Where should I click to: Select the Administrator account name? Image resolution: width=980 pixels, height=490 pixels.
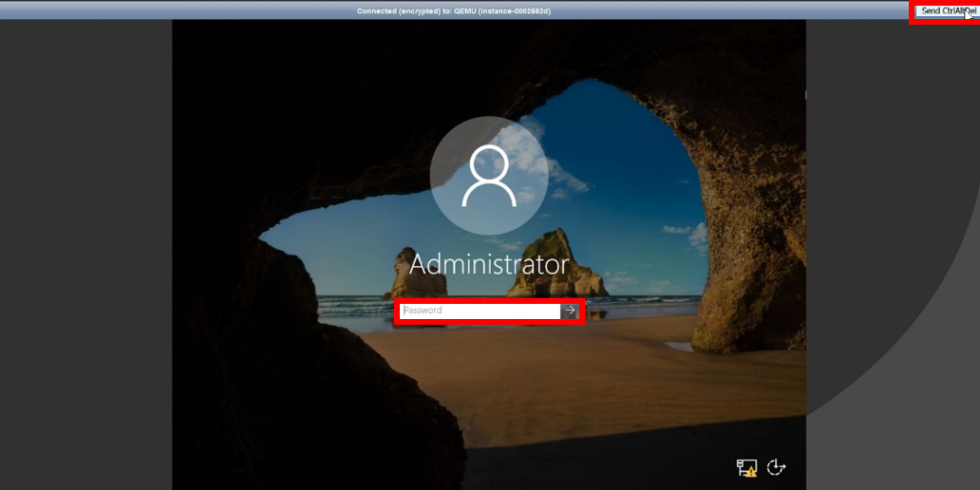coord(489,264)
